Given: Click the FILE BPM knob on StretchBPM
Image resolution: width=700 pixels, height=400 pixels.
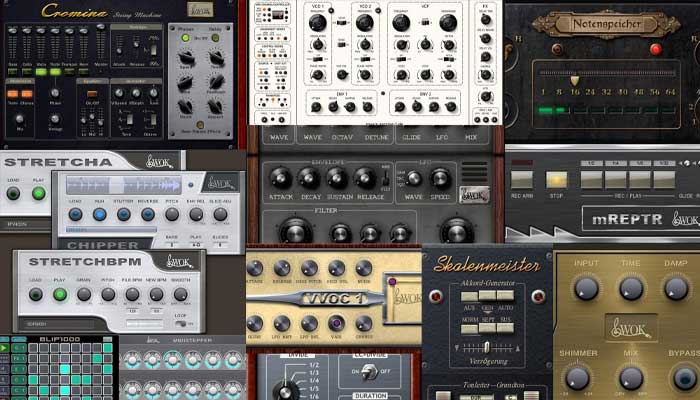Looking at the screenshot, I should pyautogui.click(x=132, y=294).
